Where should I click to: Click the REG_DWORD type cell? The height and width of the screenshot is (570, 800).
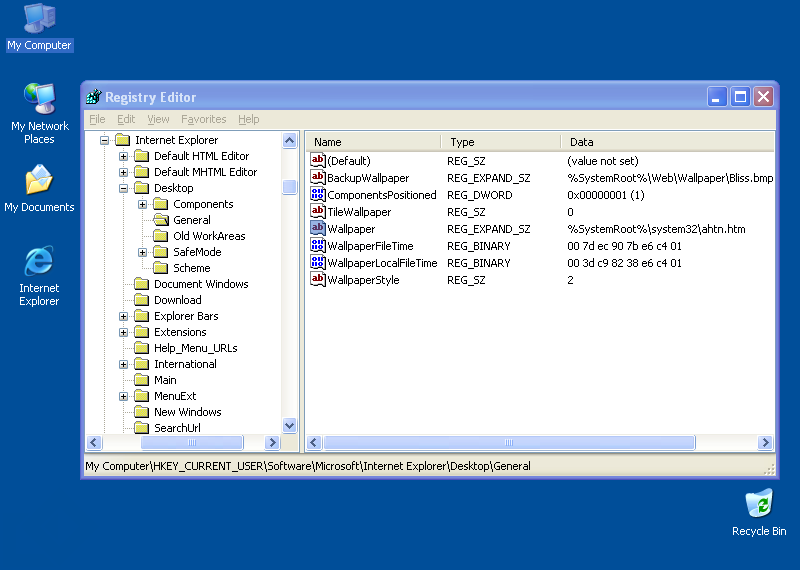pyautogui.click(x=480, y=195)
